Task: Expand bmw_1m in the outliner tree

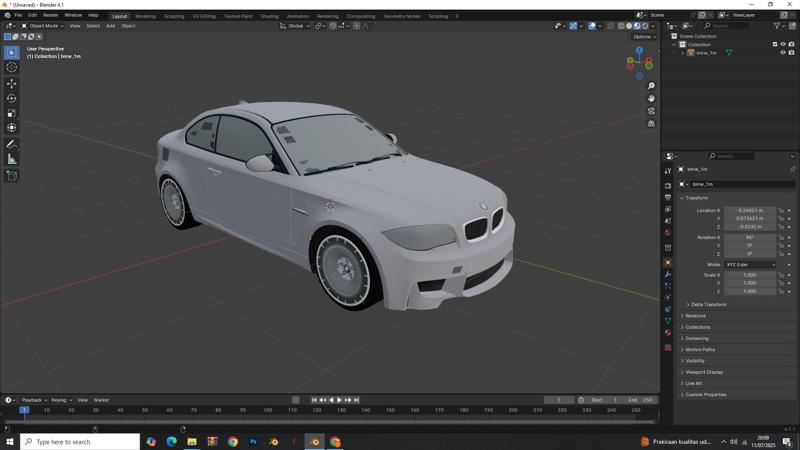Action: pos(683,53)
